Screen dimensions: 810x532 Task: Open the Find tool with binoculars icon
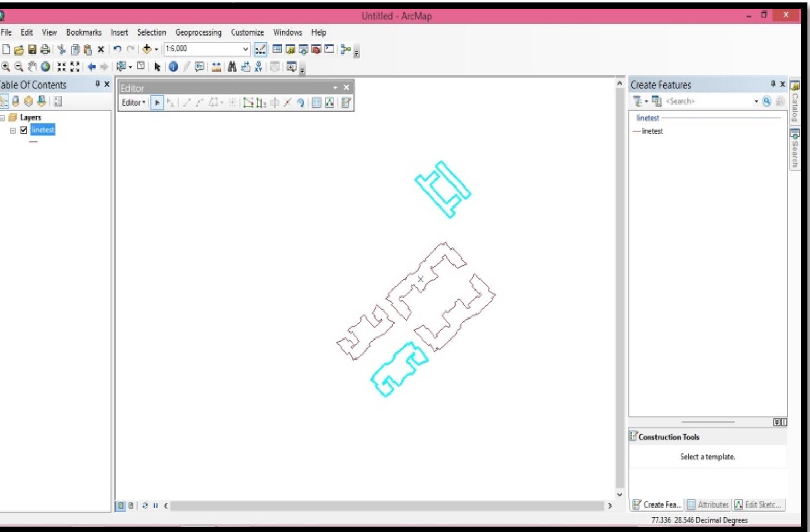pyautogui.click(x=233, y=67)
